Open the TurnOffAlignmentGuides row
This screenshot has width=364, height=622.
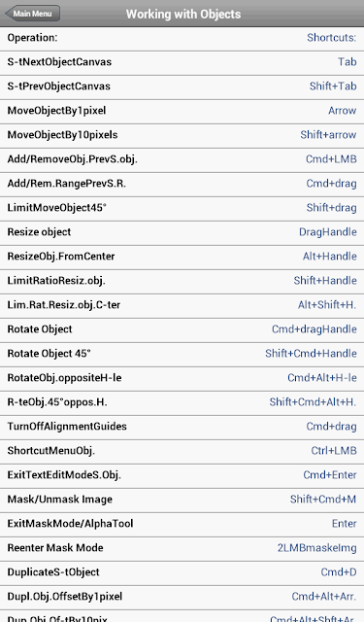[x=182, y=427]
